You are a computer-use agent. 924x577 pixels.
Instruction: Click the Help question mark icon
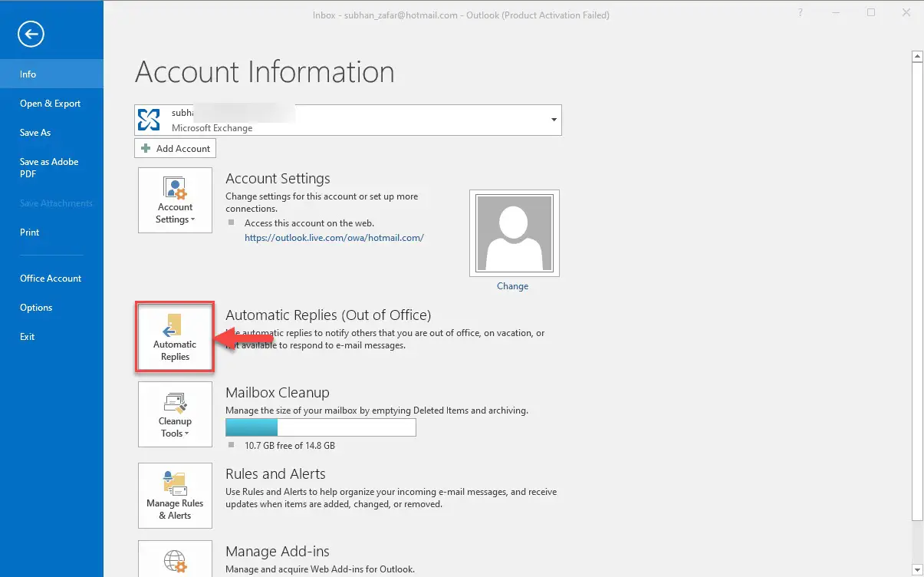[801, 13]
